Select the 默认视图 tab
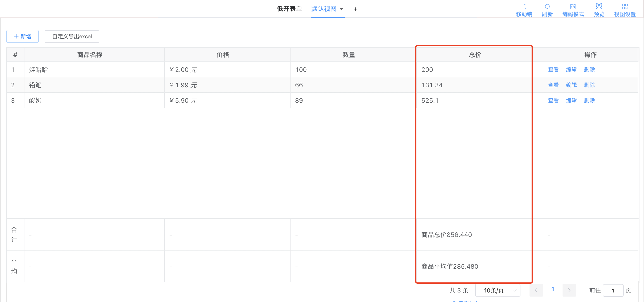The width and height of the screenshot is (644, 302). (x=324, y=9)
